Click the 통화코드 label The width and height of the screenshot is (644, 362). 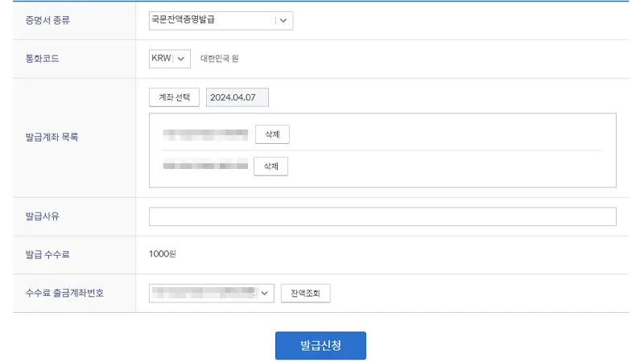click(43, 59)
